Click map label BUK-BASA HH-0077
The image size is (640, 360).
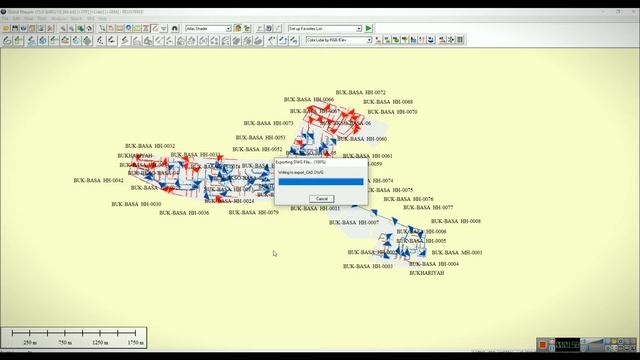(x=428, y=208)
